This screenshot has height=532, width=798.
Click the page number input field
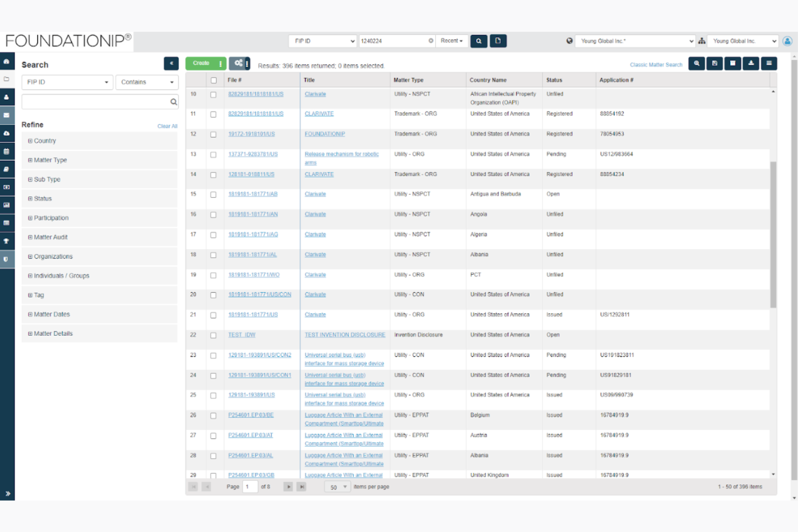point(250,487)
